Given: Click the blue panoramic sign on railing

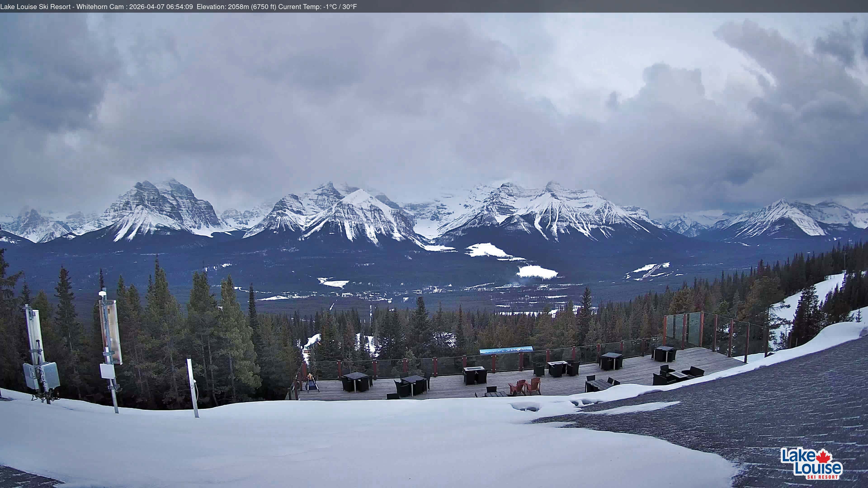Looking at the screenshot, I should 506,350.
